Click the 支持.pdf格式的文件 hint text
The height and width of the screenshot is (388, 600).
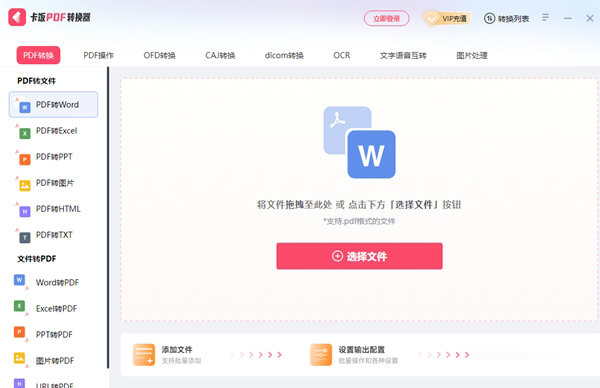point(359,221)
